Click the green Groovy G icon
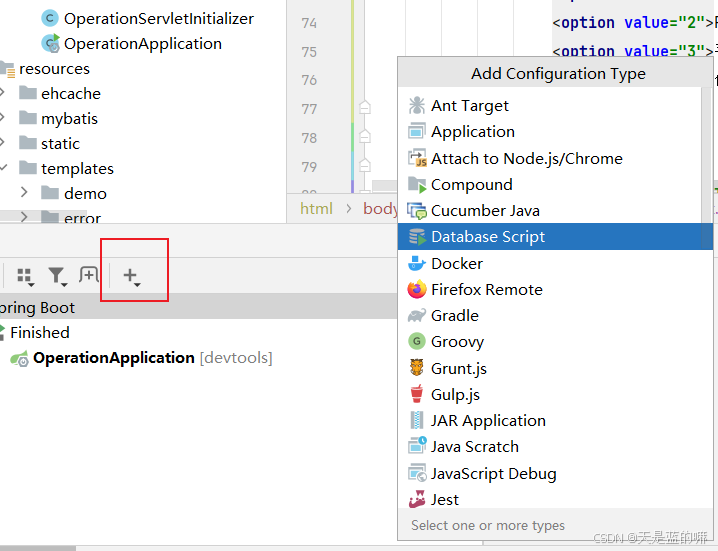Screen dimensions: 718x551 coord(417,341)
